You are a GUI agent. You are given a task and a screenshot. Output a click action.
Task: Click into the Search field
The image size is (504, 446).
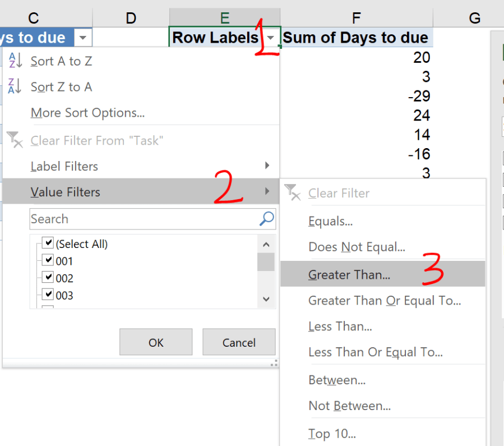point(143,219)
